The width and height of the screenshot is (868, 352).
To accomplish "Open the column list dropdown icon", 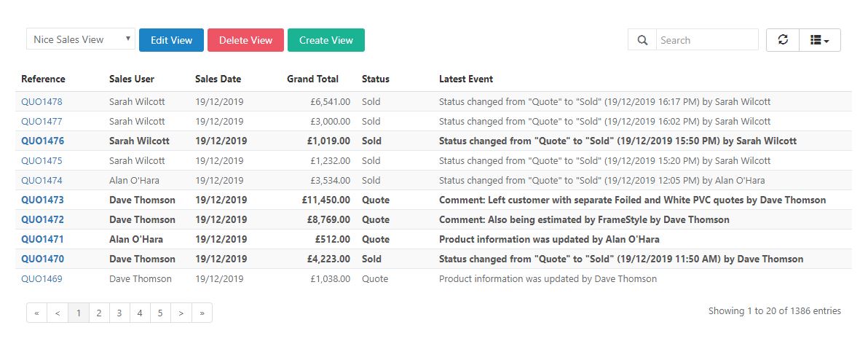I will [820, 40].
